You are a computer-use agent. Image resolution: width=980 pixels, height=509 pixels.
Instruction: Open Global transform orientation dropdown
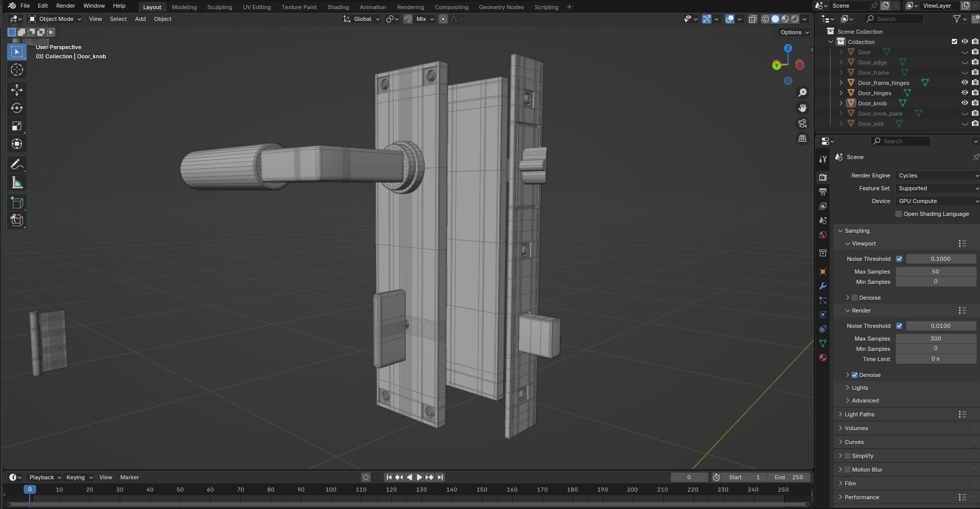click(362, 19)
